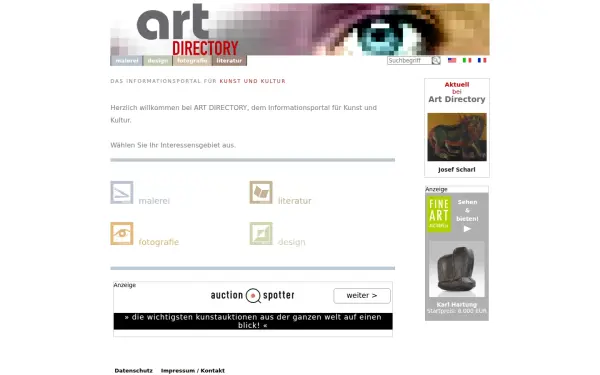
Task: Open the malerei text link
Action: pos(154,201)
